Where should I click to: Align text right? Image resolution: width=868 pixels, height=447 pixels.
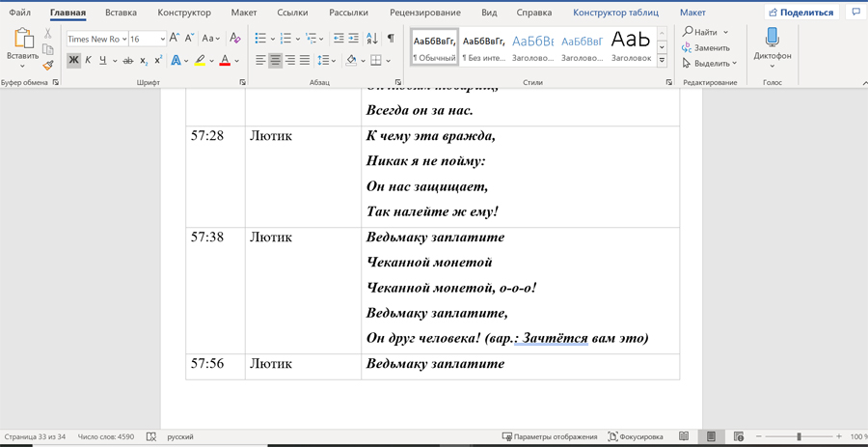[x=290, y=61]
